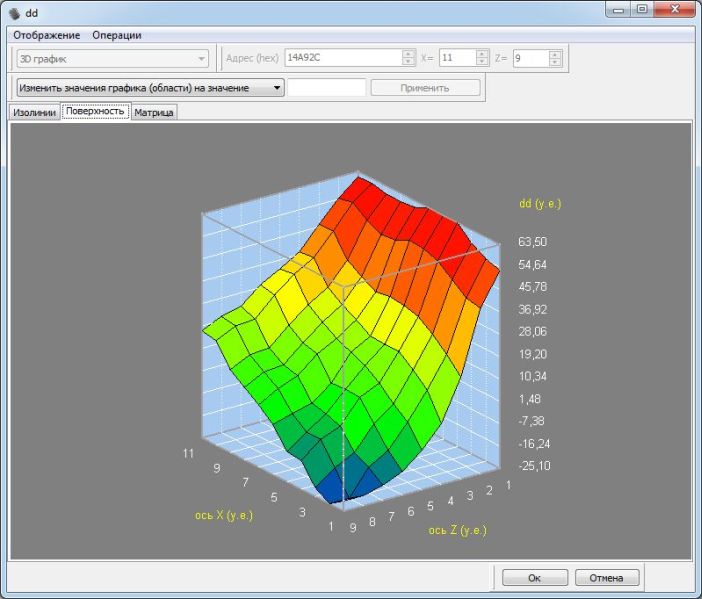Switch to the Матрица tab

(x=154, y=112)
